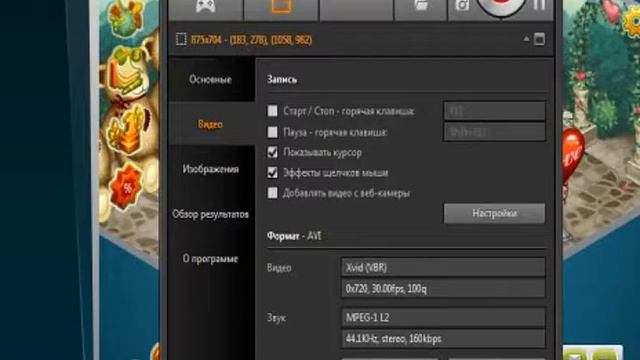Click the game's golden number one trophy icon
The image size is (640, 360).
[x=127, y=131]
